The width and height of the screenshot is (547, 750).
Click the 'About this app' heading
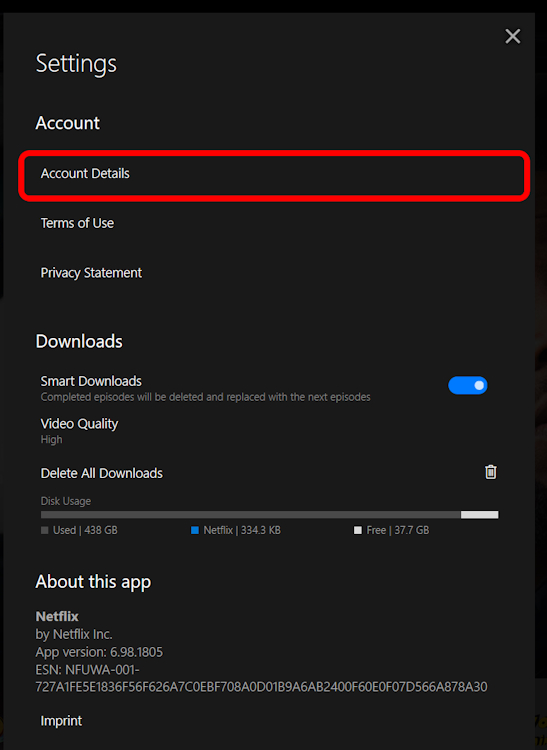coord(93,582)
